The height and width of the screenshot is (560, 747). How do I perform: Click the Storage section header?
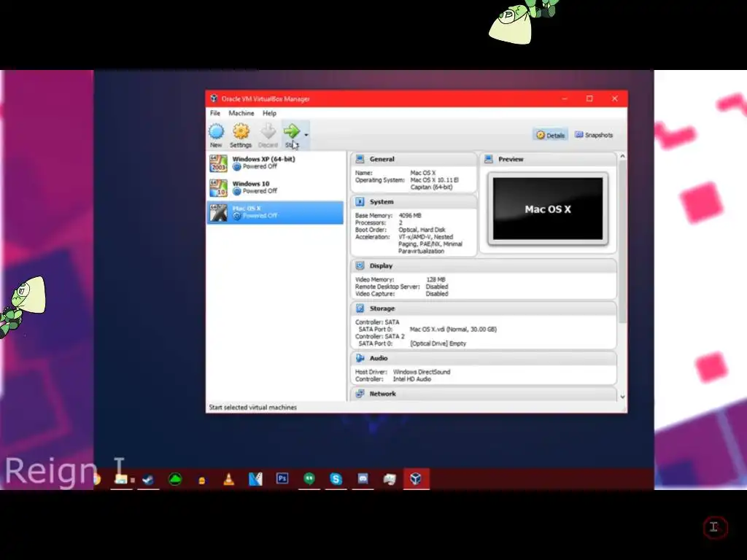click(x=484, y=308)
